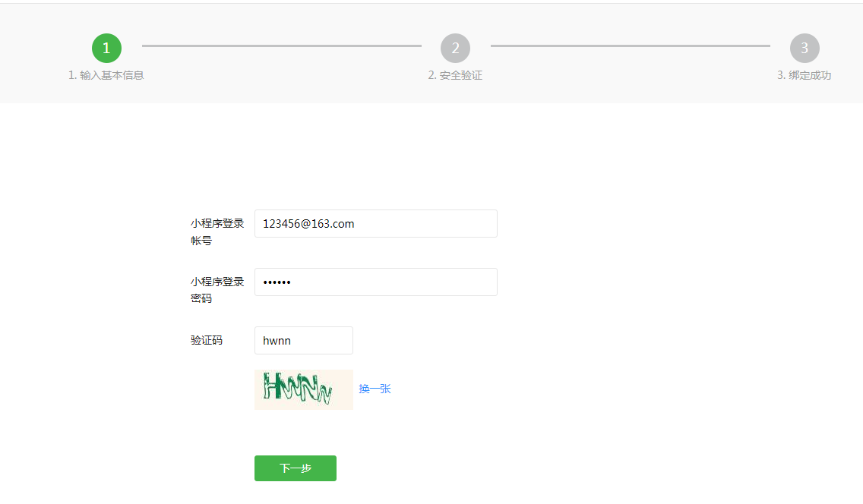Click the gray step 2 circle
Screen dimensions: 863x504
[455, 48]
